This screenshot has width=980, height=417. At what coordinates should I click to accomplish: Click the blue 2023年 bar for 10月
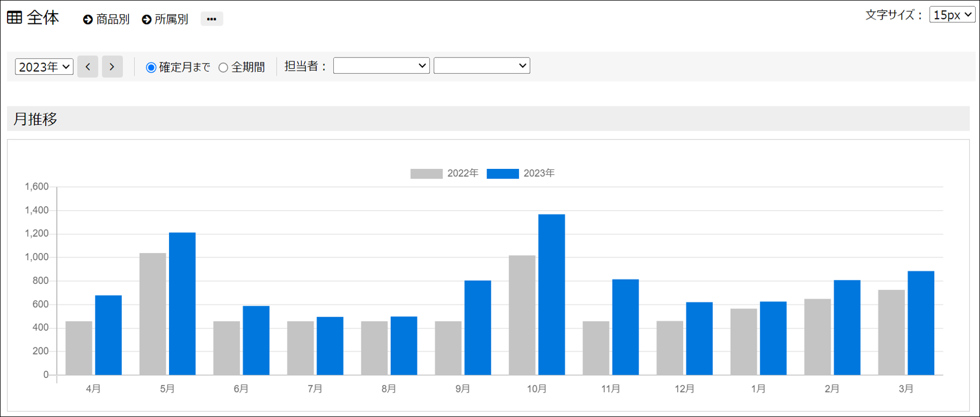(551, 295)
